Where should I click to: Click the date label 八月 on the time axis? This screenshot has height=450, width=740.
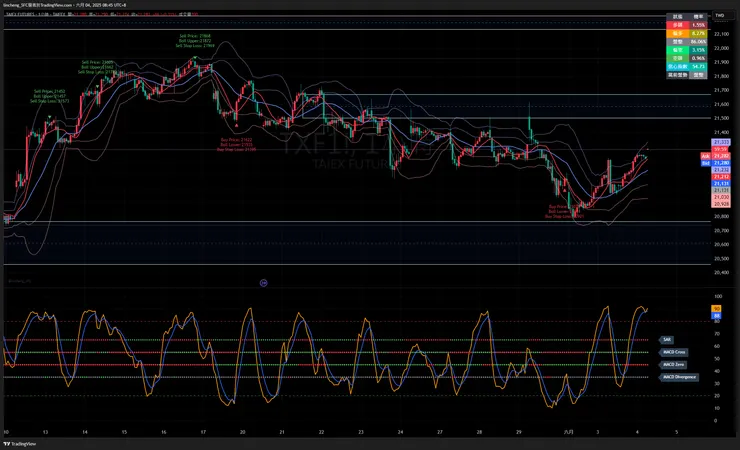click(x=569, y=432)
